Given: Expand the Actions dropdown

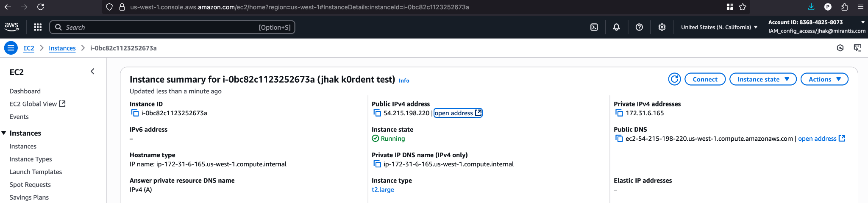Looking at the screenshot, I should tap(824, 79).
